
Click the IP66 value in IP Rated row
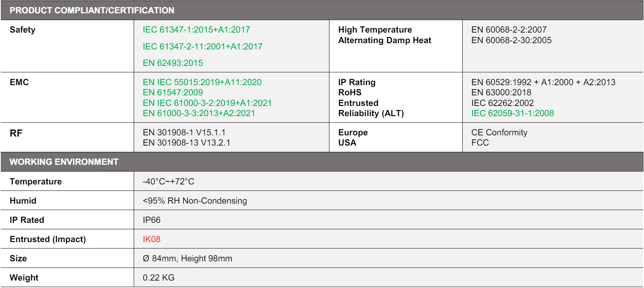(151, 220)
